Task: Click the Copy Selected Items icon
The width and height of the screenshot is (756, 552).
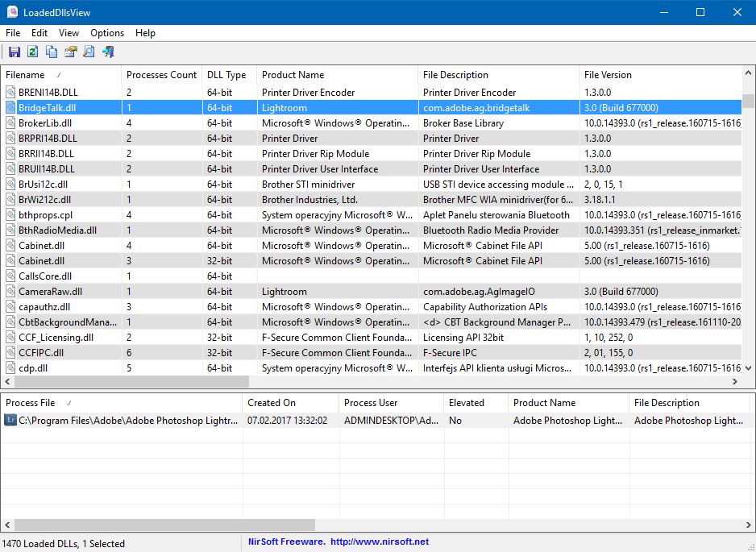Action: [x=52, y=52]
